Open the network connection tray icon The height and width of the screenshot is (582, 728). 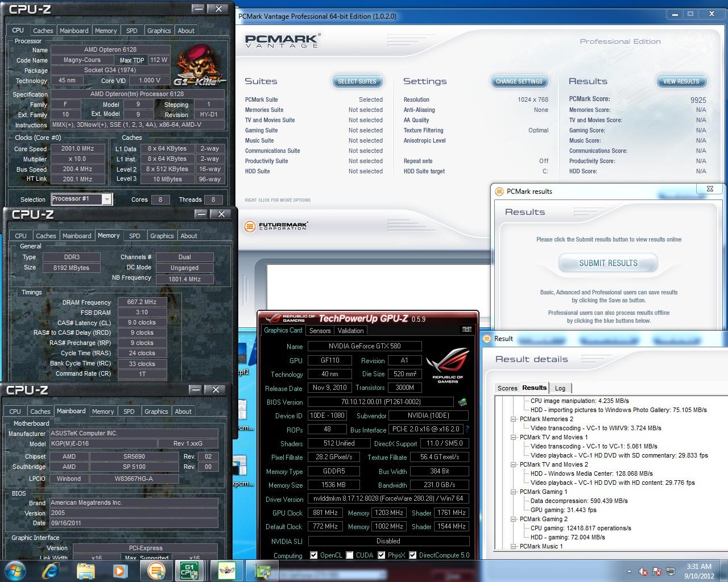coord(670,571)
